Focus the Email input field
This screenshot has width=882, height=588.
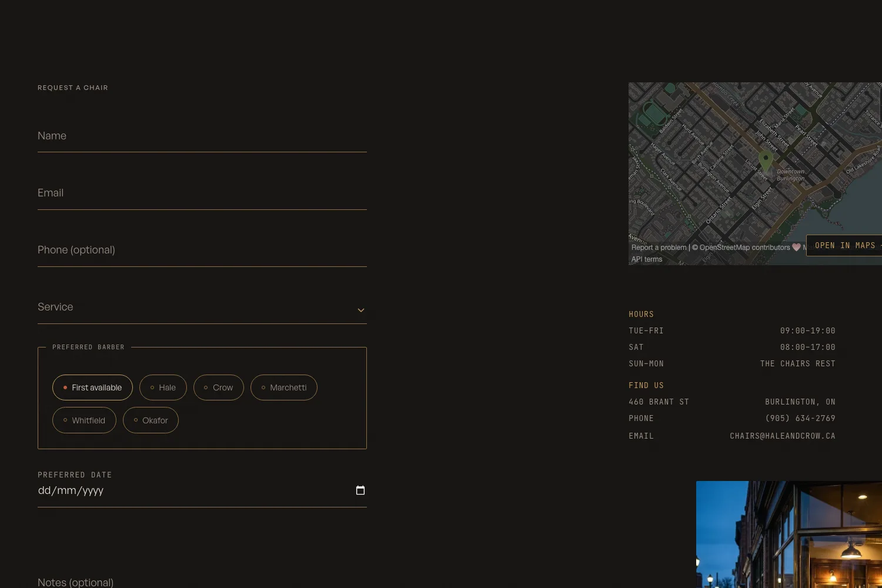click(x=202, y=193)
